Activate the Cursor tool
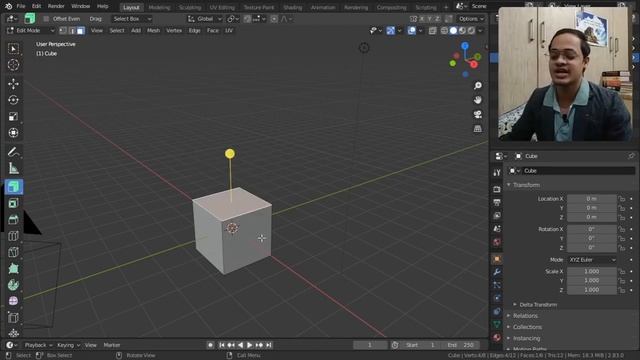 point(13,65)
